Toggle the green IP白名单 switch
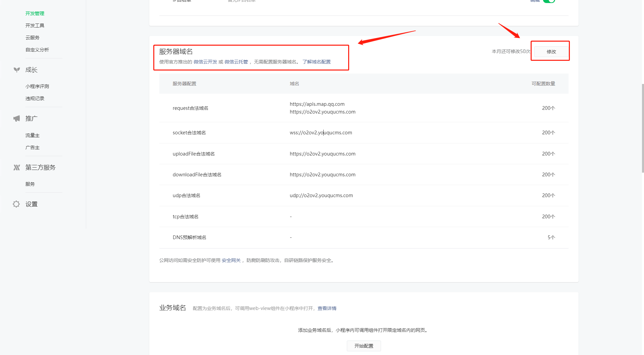The width and height of the screenshot is (644, 355). tap(549, 1)
